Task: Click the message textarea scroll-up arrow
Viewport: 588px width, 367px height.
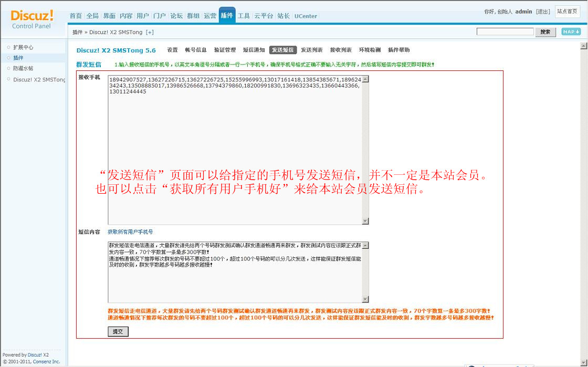Action: (365, 245)
